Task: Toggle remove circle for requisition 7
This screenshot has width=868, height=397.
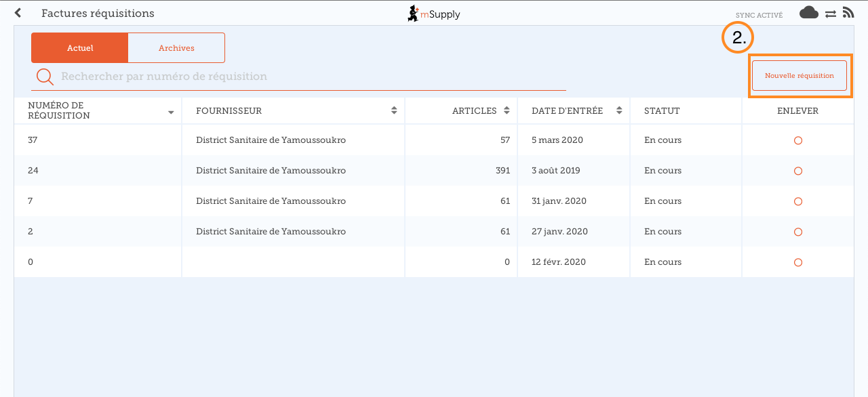Action: [x=797, y=201]
